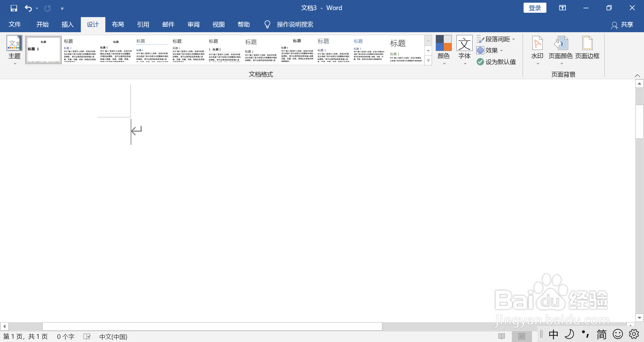Click the word count (0 个字)
Screen dimensions: 644x342
click(66, 337)
